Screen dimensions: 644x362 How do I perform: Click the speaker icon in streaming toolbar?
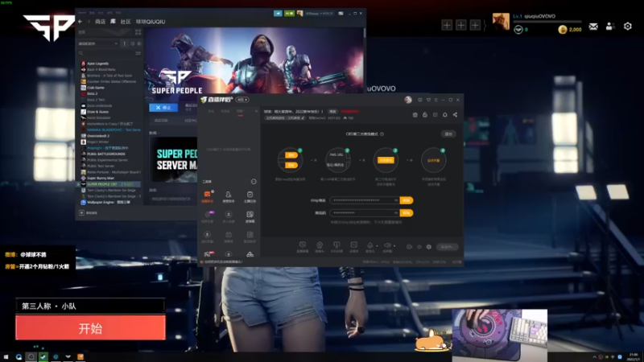387,246
